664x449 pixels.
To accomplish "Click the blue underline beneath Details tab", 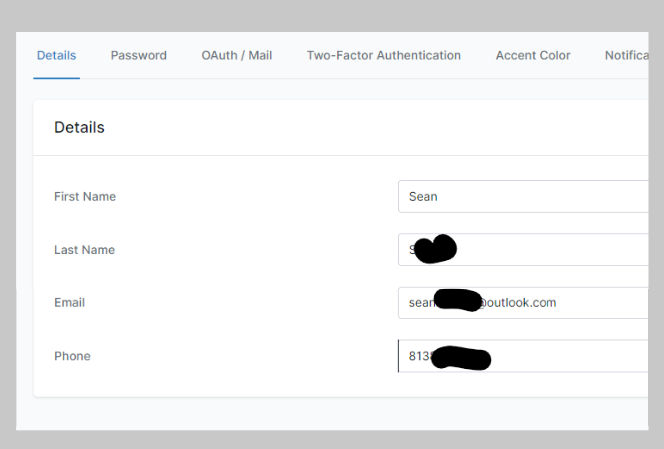I will click(x=56, y=78).
